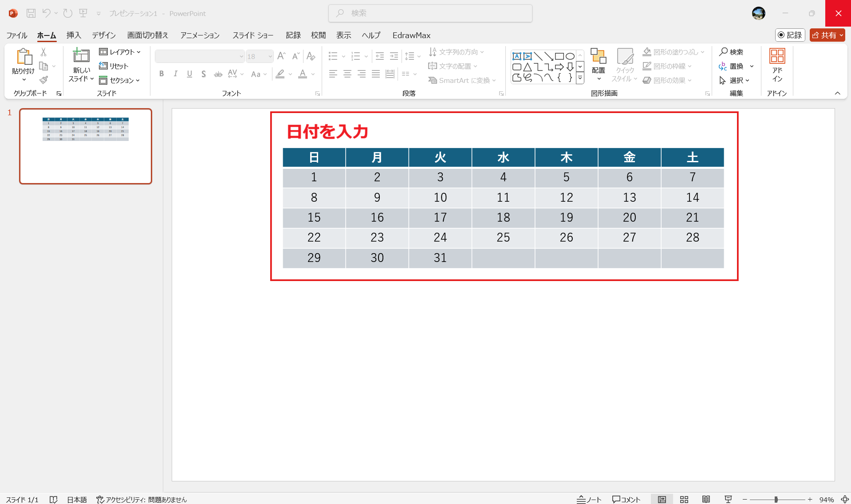The image size is (851, 504).
Task: Toggle the コメント comments pane
Action: click(626, 500)
